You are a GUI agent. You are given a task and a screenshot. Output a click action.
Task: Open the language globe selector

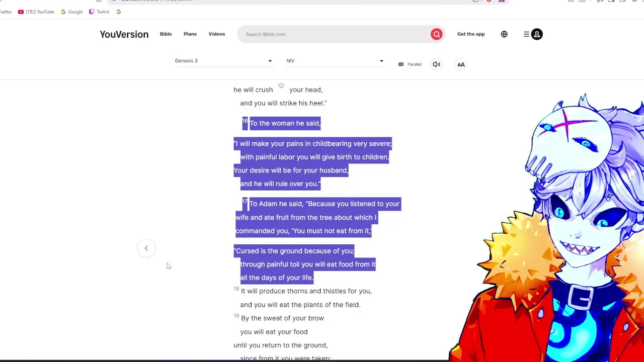click(504, 34)
